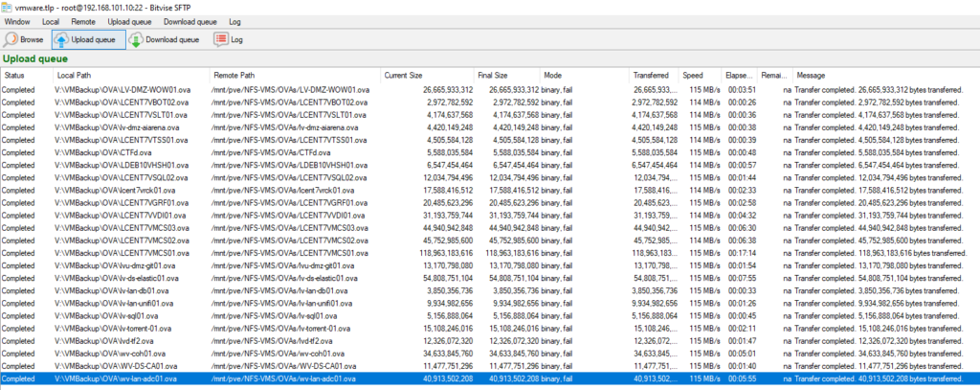Select local path lv-lan-db01.ova
The width and height of the screenshot is (980, 390).
113,290
